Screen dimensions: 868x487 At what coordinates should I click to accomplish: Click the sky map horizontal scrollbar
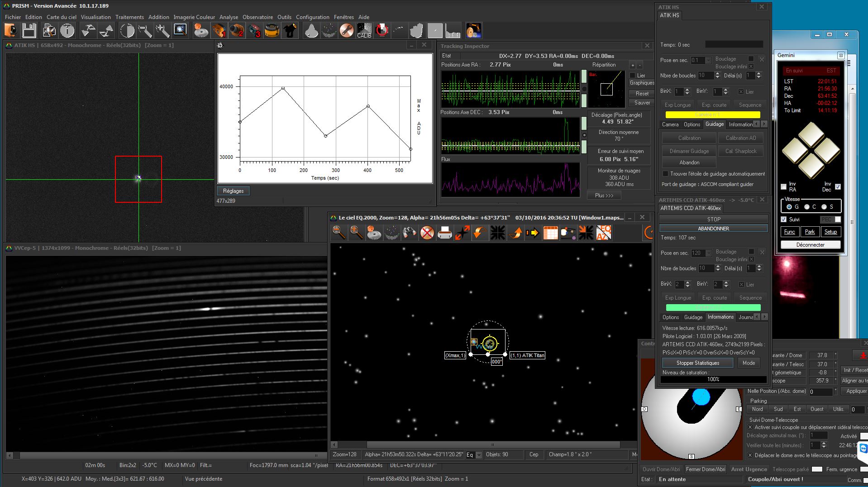tap(492, 445)
